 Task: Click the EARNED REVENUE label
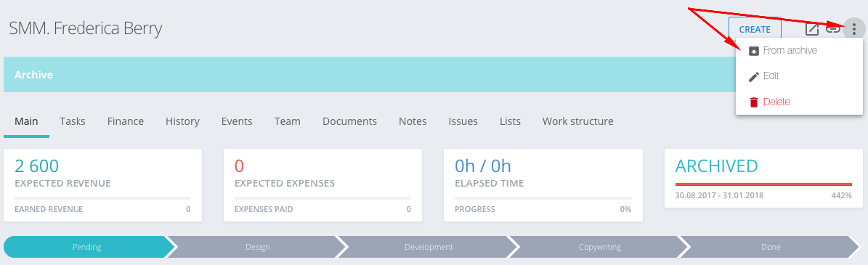[49, 209]
